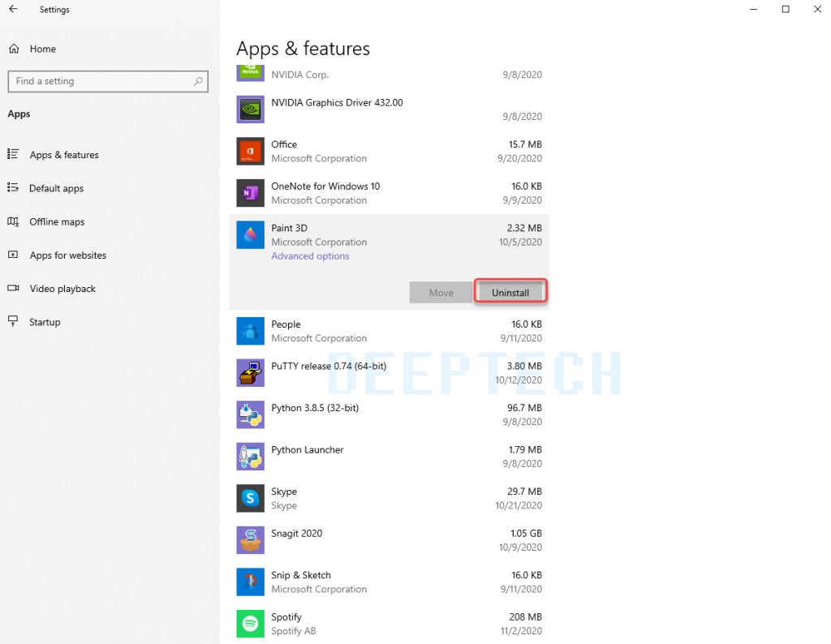Click the Python 3.8.5 size 96.7 MB
Viewport: 831px width, 644px height.
coord(525,408)
